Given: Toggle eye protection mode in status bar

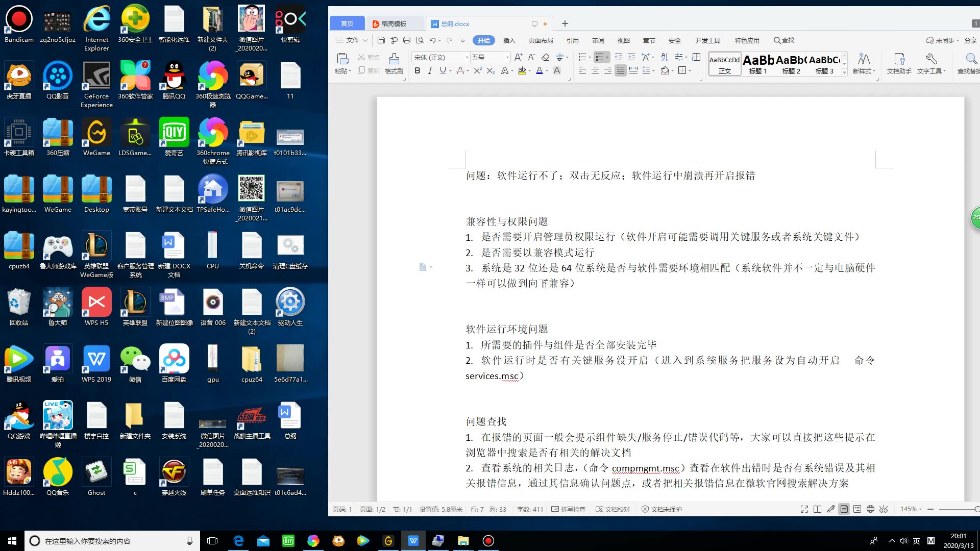Looking at the screenshot, I should (884, 509).
